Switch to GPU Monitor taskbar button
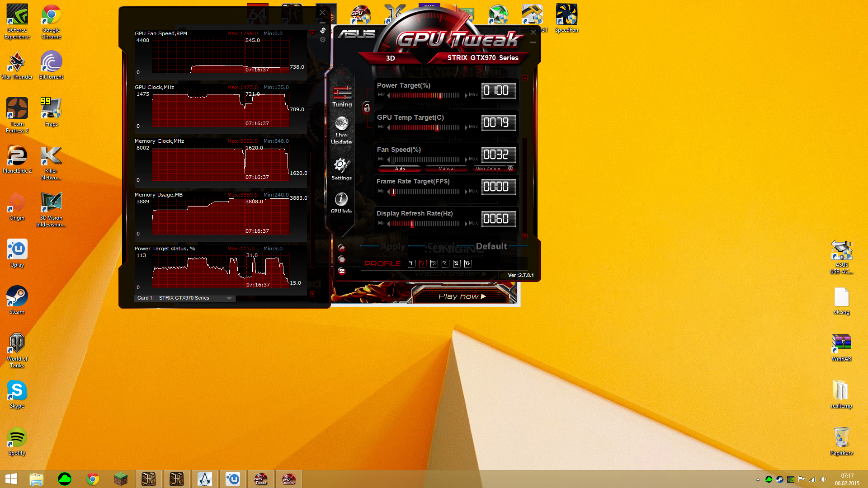Viewport: 868px width, 488px height. coord(289,479)
